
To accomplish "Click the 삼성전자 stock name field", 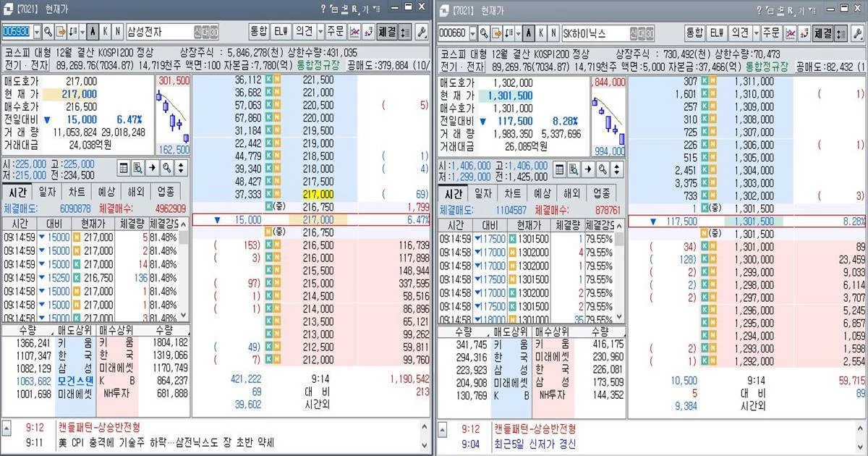I will [x=172, y=33].
